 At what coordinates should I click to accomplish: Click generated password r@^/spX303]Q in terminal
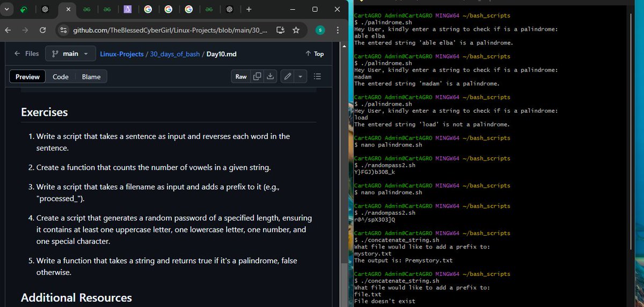[375, 220]
